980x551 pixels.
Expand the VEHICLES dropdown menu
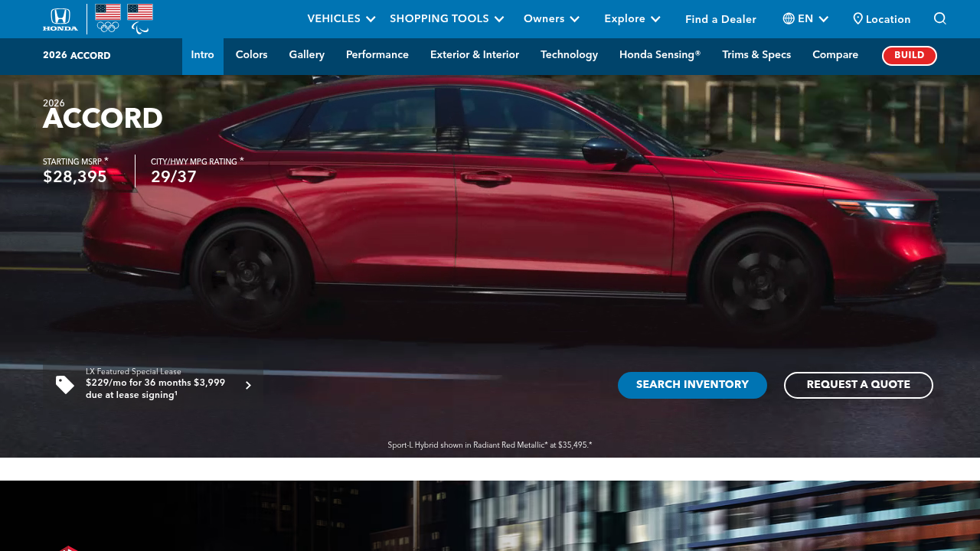point(341,19)
